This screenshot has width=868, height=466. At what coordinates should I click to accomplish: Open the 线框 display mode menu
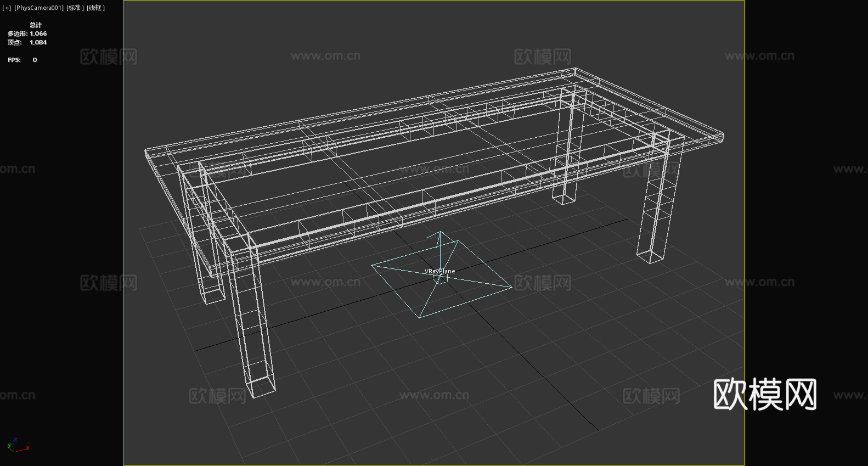coord(96,8)
